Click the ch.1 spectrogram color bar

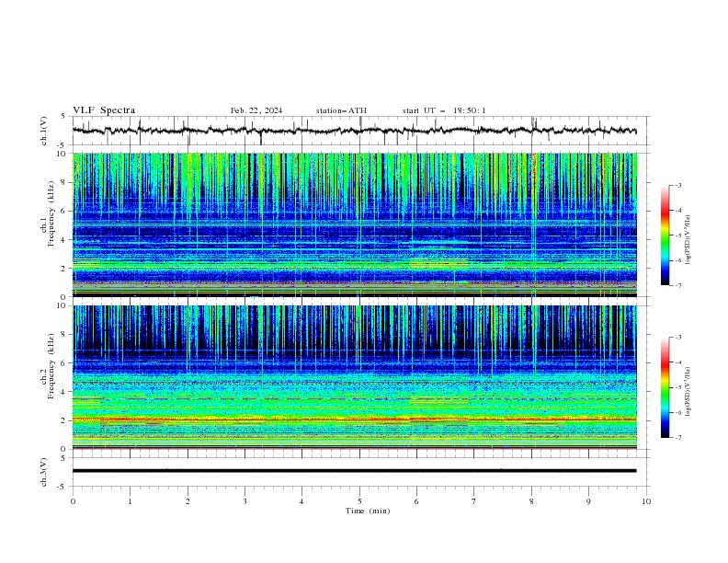665,236
